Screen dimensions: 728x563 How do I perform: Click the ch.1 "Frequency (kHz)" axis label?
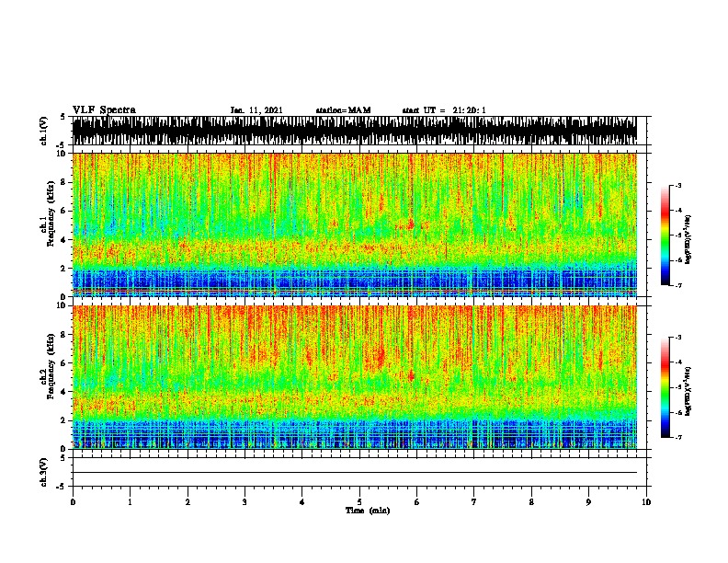(x=51, y=214)
